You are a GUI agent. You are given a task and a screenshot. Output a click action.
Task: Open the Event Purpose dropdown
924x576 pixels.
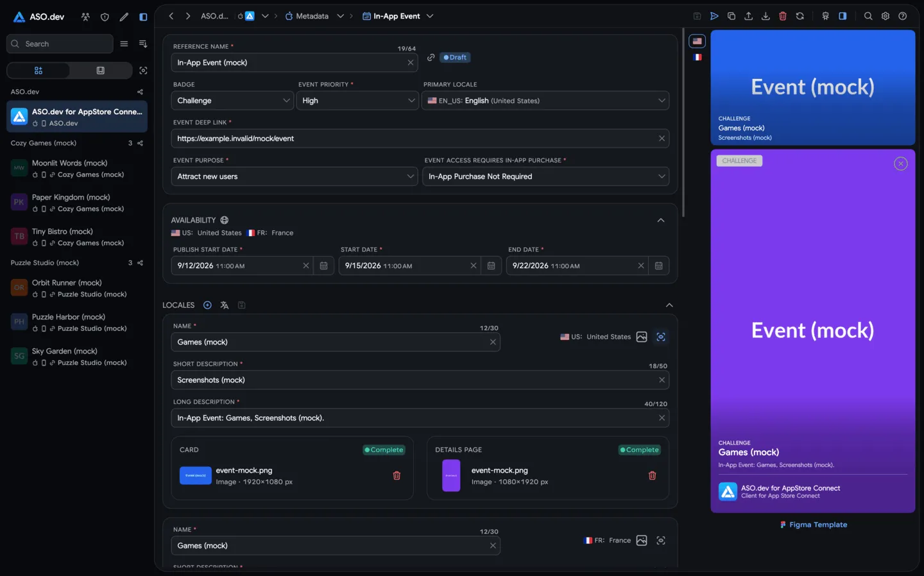point(295,176)
